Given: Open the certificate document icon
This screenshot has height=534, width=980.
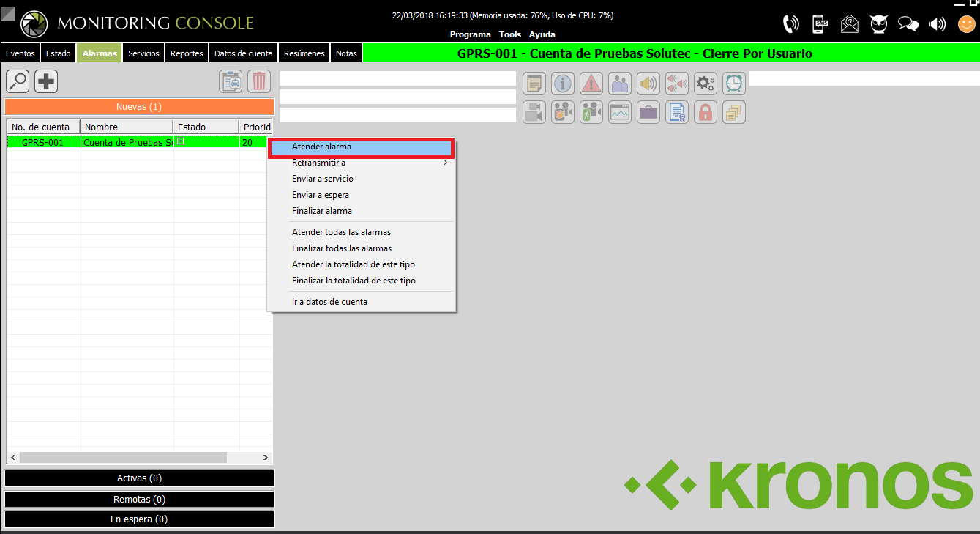Looking at the screenshot, I should [x=677, y=112].
